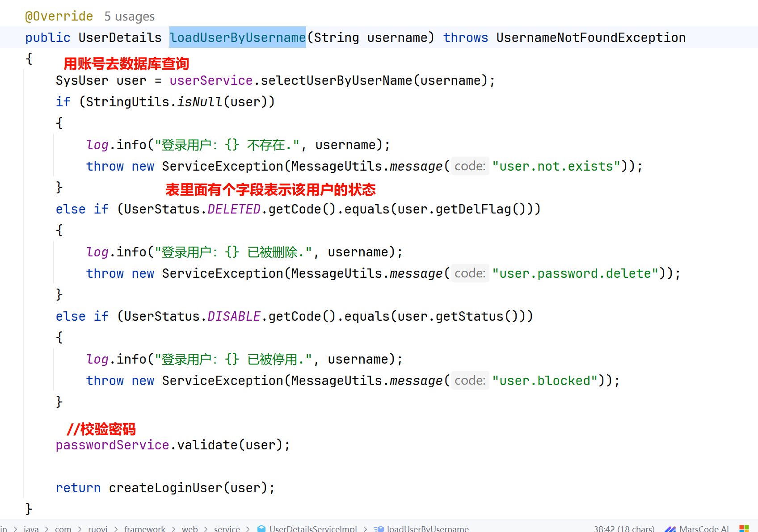Expand the chevron after UserDetailsServiceImpl breadcrumb
Screen dimensions: 758x532
click(365, 528)
